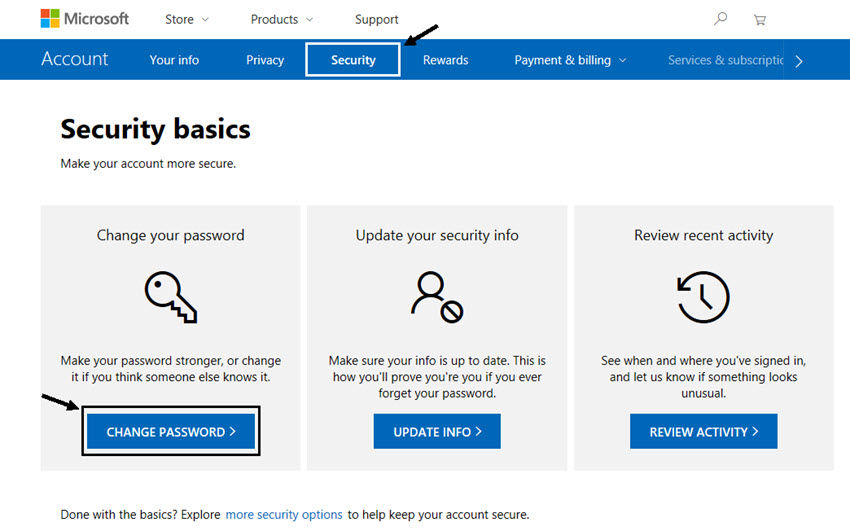Screen dimensions: 850x531
Task: Open Services & subscriptions tab
Action: point(725,60)
